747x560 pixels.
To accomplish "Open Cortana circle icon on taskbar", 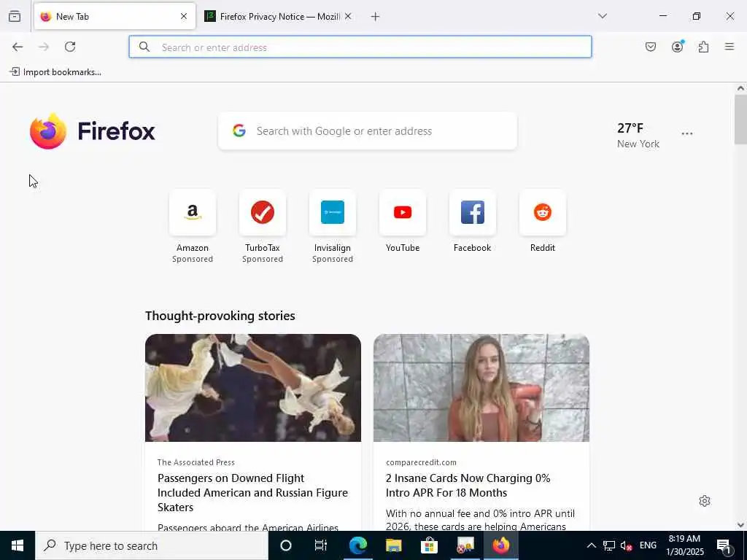I will click(x=286, y=545).
